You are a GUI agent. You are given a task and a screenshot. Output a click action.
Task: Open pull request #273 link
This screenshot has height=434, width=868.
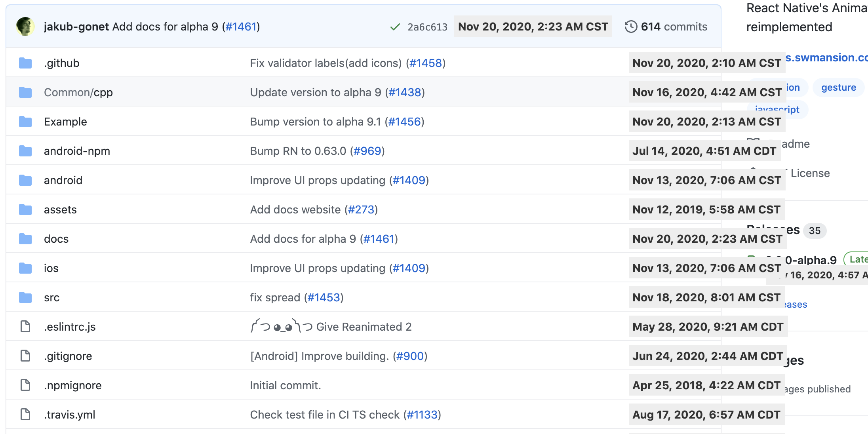click(361, 209)
